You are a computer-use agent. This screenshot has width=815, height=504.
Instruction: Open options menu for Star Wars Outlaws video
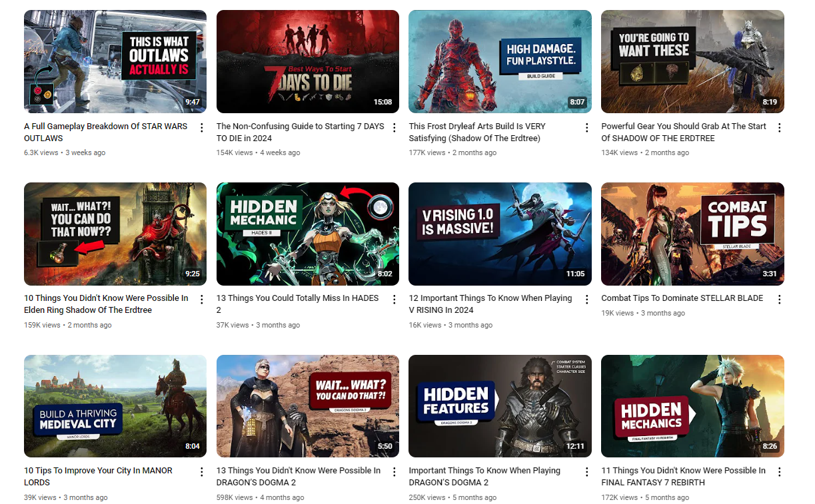(x=202, y=128)
